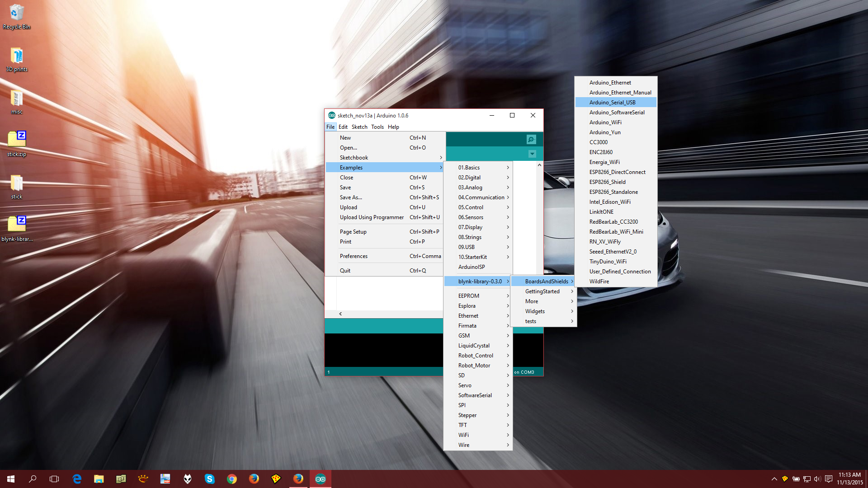This screenshot has width=868, height=488.
Task: Open the Wire library examples
Action: 478,445
